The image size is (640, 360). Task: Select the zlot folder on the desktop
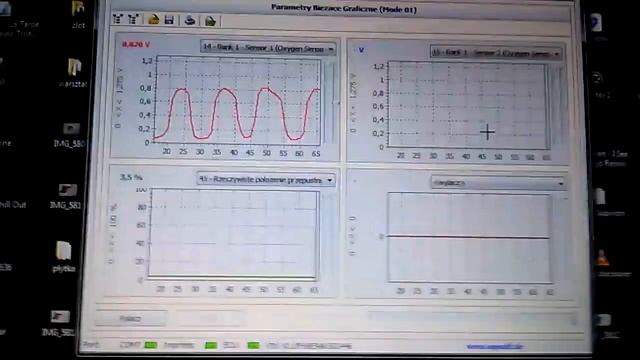[78, 15]
